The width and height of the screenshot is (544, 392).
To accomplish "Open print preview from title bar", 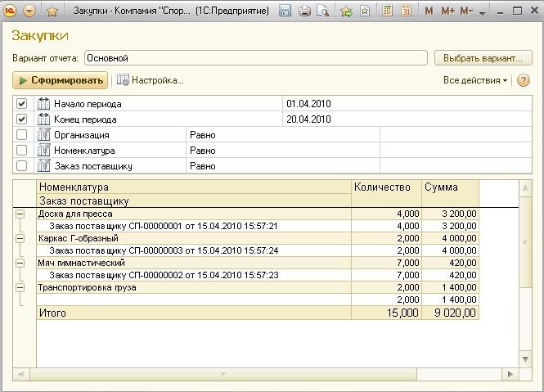I will [322, 11].
